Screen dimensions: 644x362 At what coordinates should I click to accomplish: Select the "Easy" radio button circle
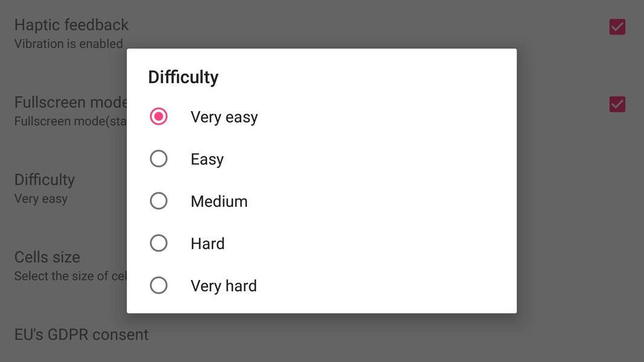click(159, 159)
